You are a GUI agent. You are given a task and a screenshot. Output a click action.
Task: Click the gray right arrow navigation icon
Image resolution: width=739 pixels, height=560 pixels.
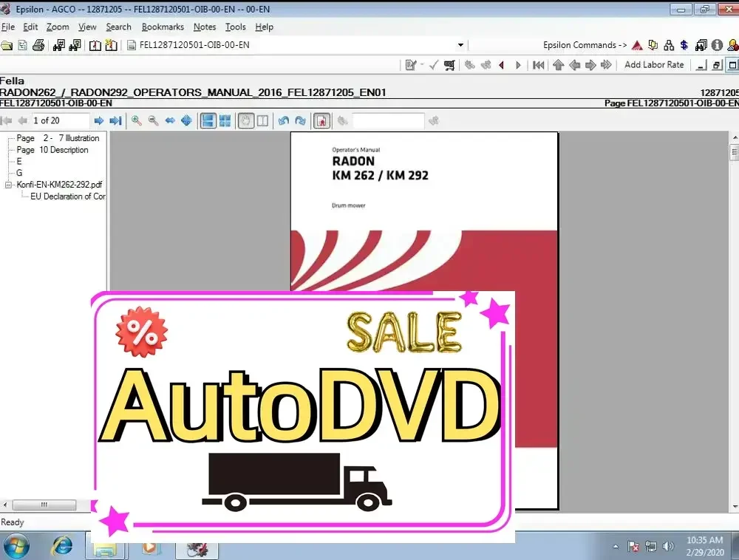590,65
